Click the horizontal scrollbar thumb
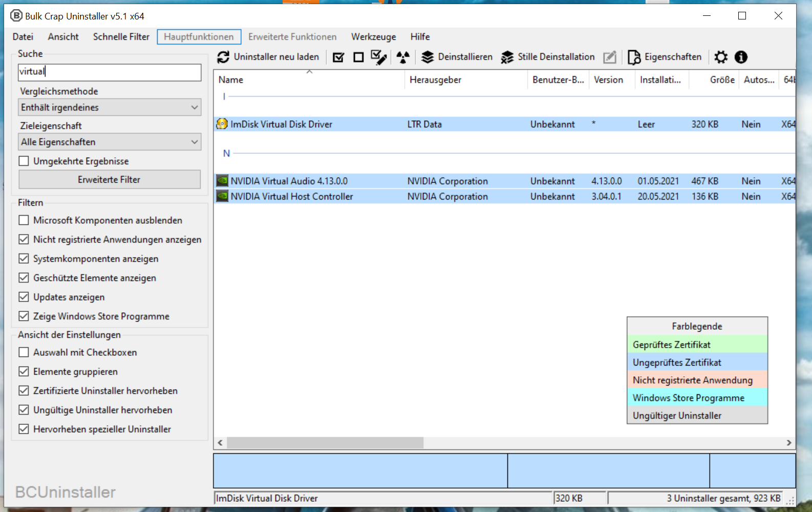812x512 pixels. 325,443
